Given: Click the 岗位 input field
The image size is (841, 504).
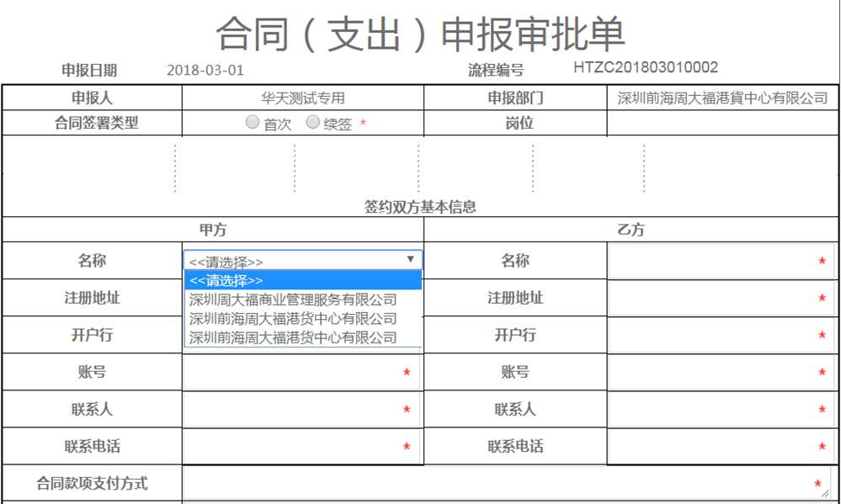Looking at the screenshot, I should (722, 122).
